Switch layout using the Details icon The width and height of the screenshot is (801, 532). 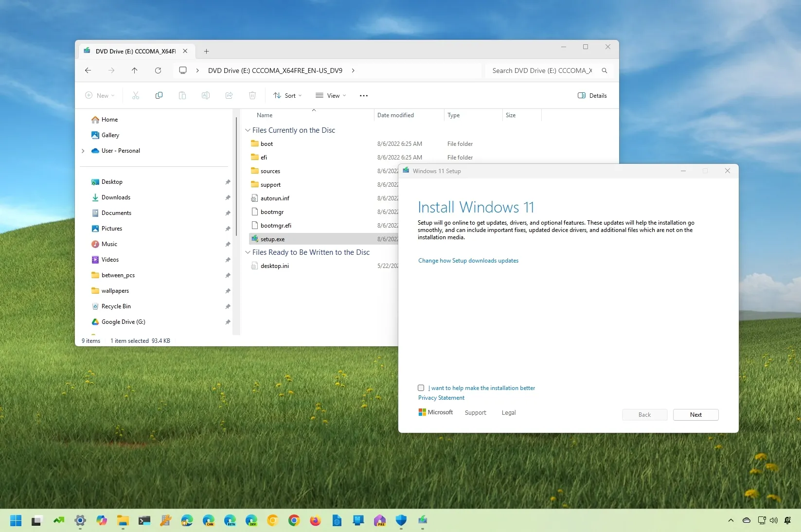[592, 95]
